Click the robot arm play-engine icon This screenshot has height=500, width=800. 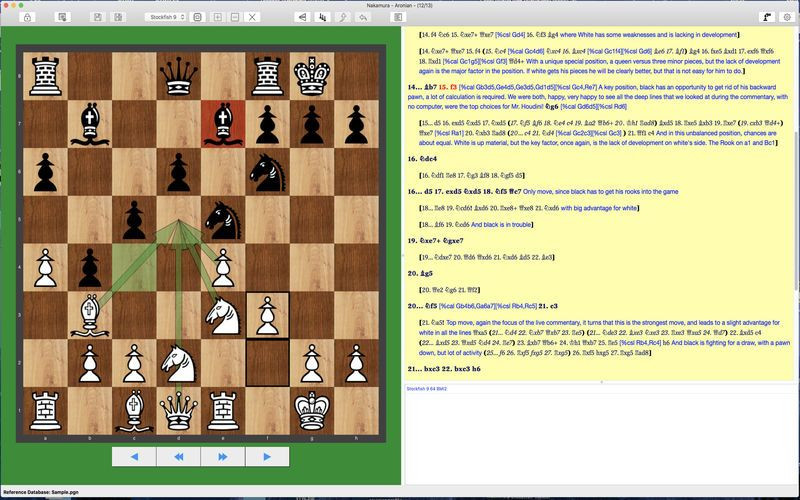767,17
